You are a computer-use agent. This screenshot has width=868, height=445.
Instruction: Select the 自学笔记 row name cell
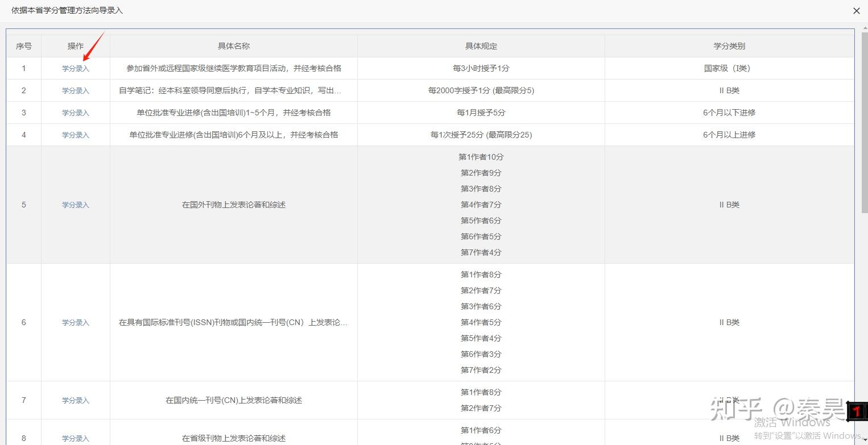pos(234,90)
